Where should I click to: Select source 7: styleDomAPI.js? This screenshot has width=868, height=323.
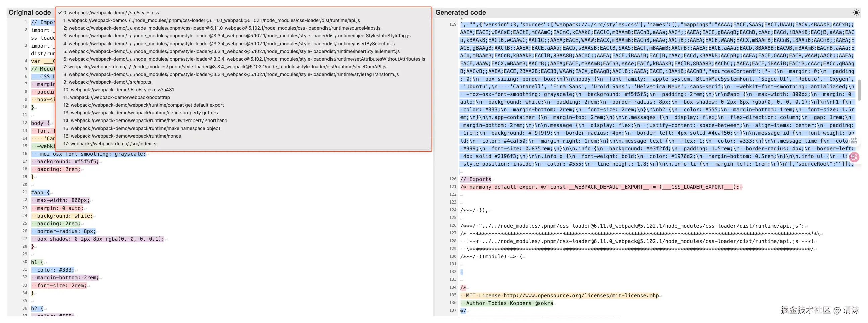pos(243,67)
